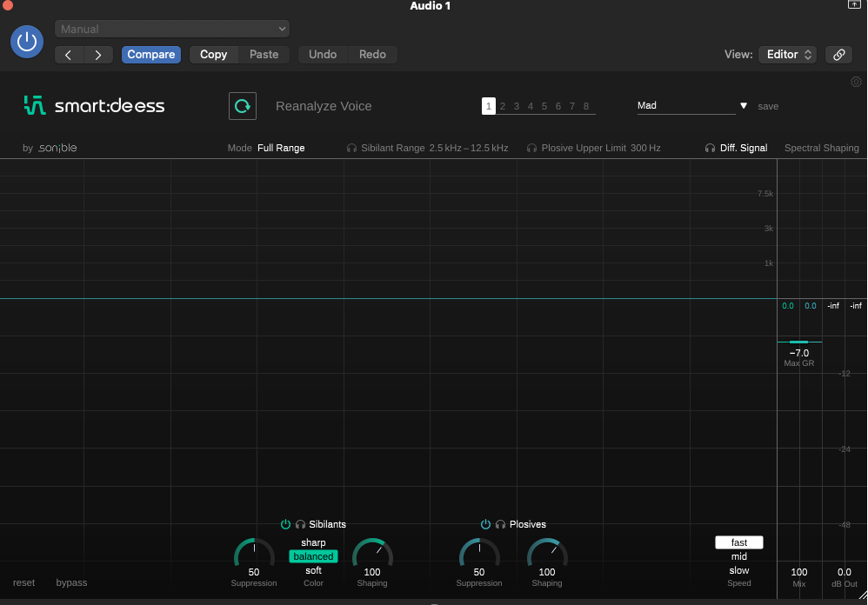Toggle Diff. Signal headphone icon

tap(710, 149)
